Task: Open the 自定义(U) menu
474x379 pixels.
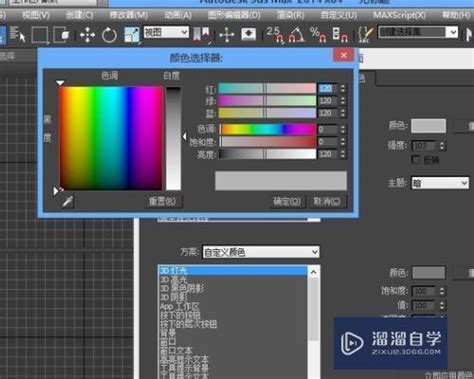Action: [x=339, y=15]
